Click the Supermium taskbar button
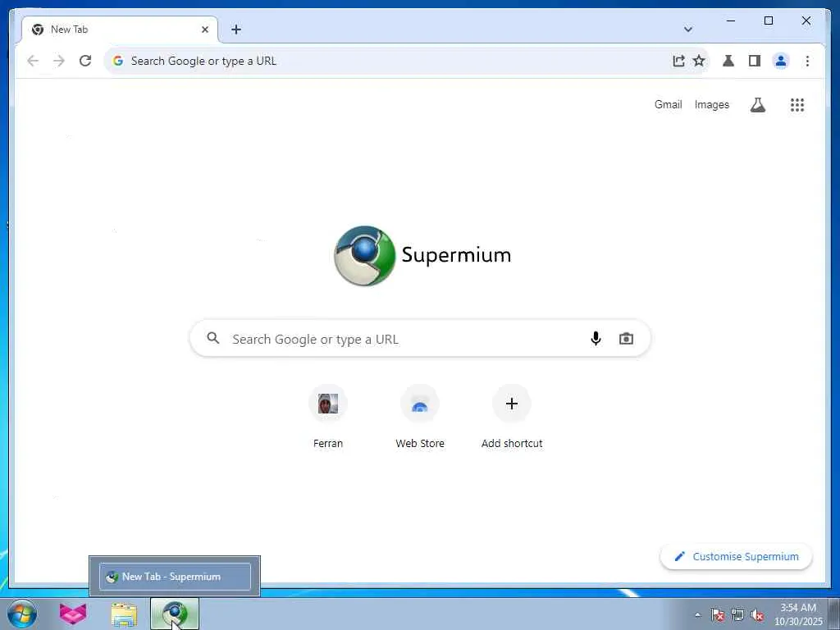Screen dimensions: 840x630 [x=175, y=614]
